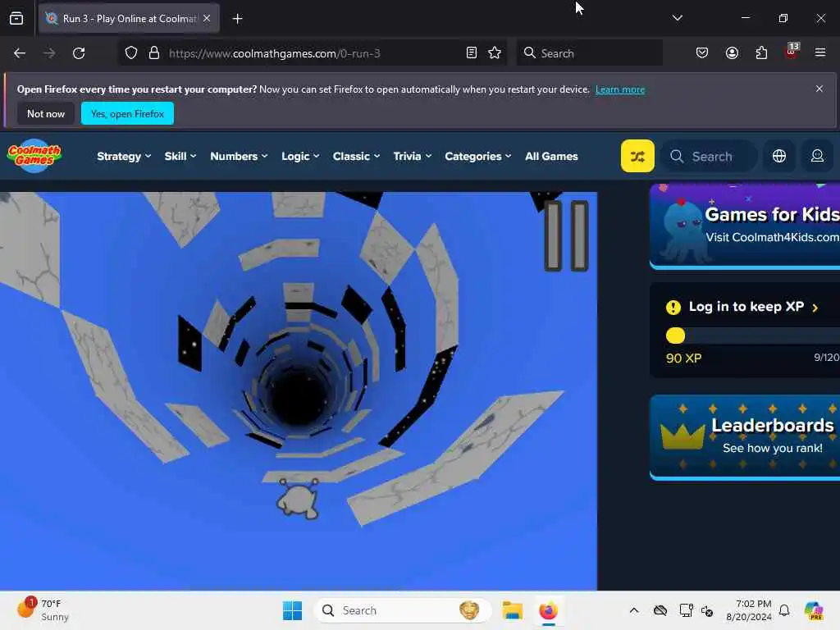This screenshot has width=840, height=630.
Task: Pause the Run 3 game
Action: pos(566,235)
